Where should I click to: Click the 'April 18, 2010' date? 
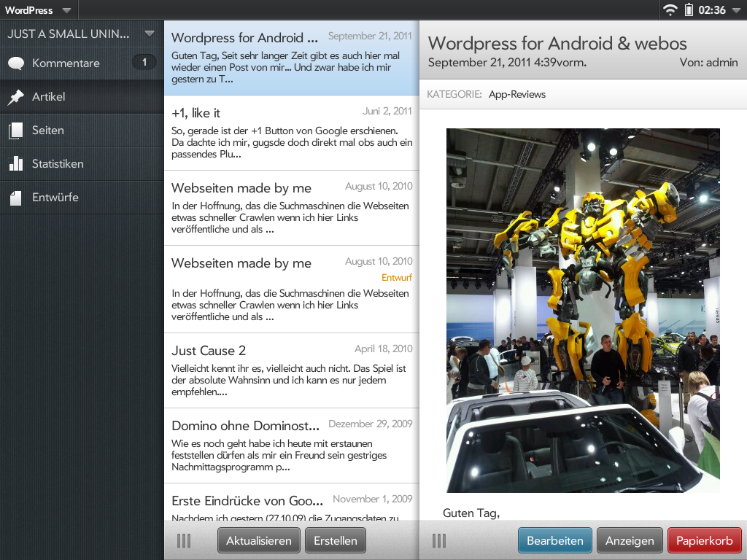tap(383, 349)
